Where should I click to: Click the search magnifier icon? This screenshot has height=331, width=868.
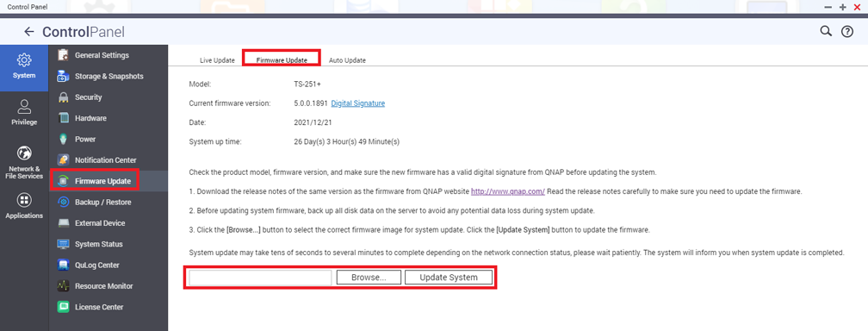click(825, 32)
